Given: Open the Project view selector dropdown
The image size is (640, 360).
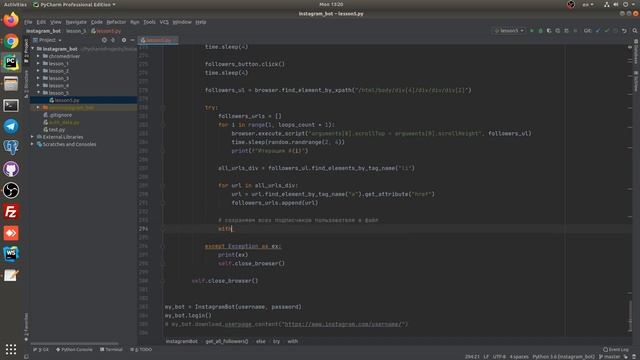Looking at the screenshot, I should [x=47, y=40].
